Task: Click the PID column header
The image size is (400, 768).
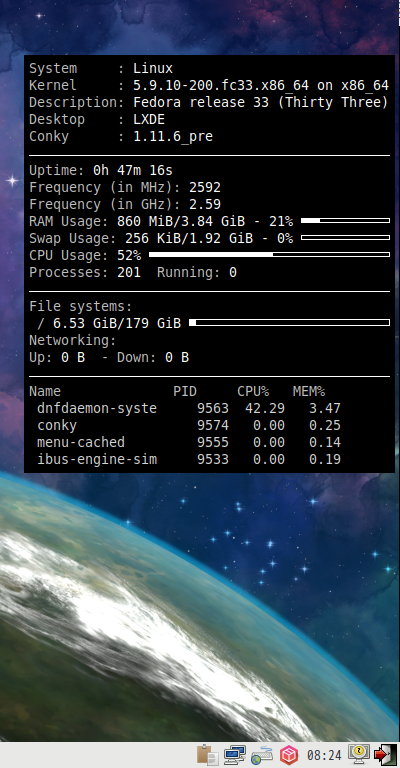Action: point(185,391)
